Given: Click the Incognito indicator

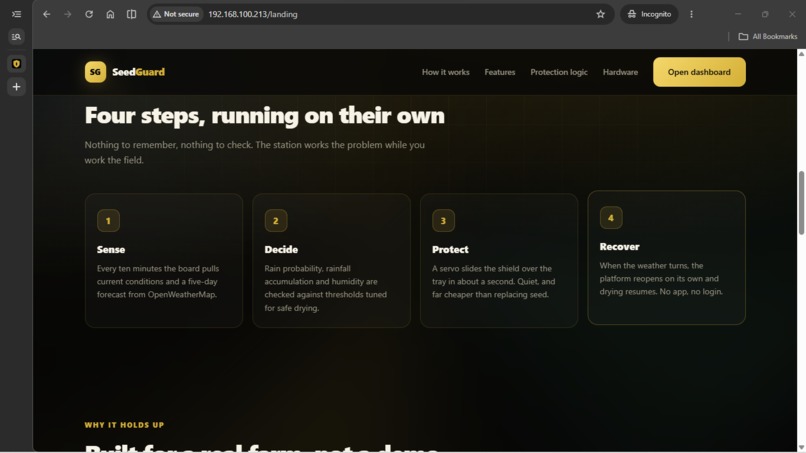Looking at the screenshot, I should pyautogui.click(x=649, y=14).
